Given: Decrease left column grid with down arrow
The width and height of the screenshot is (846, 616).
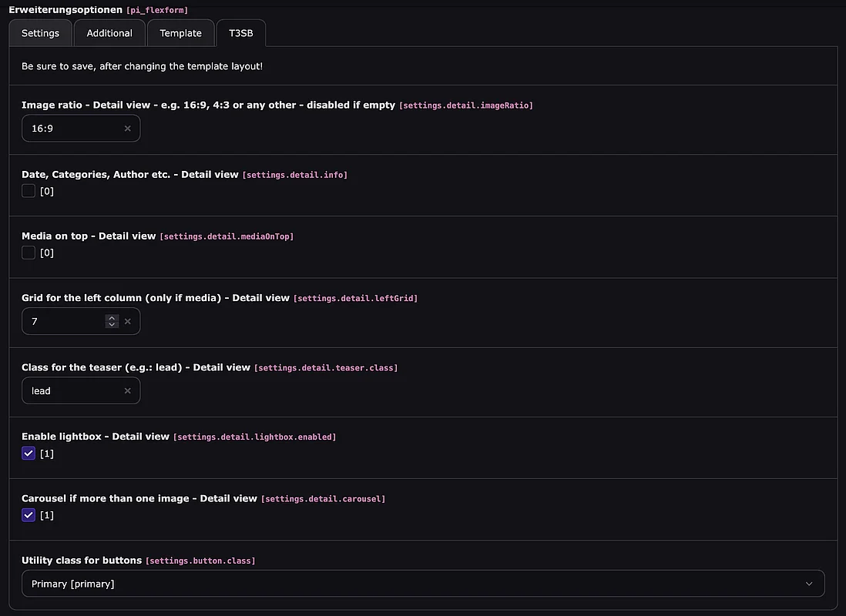Looking at the screenshot, I should click(x=112, y=325).
